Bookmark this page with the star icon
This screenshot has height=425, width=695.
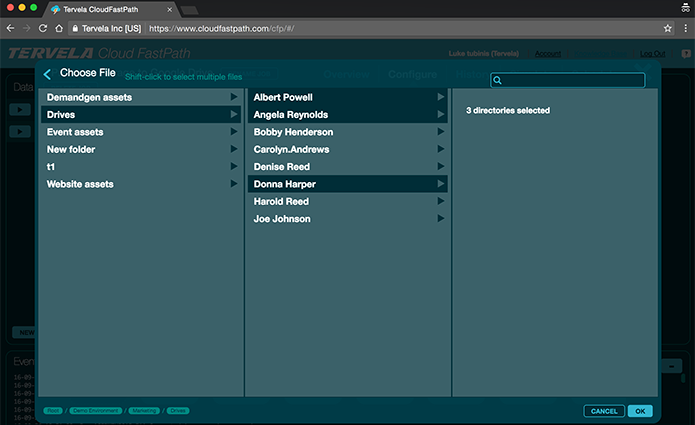pos(668,28)
